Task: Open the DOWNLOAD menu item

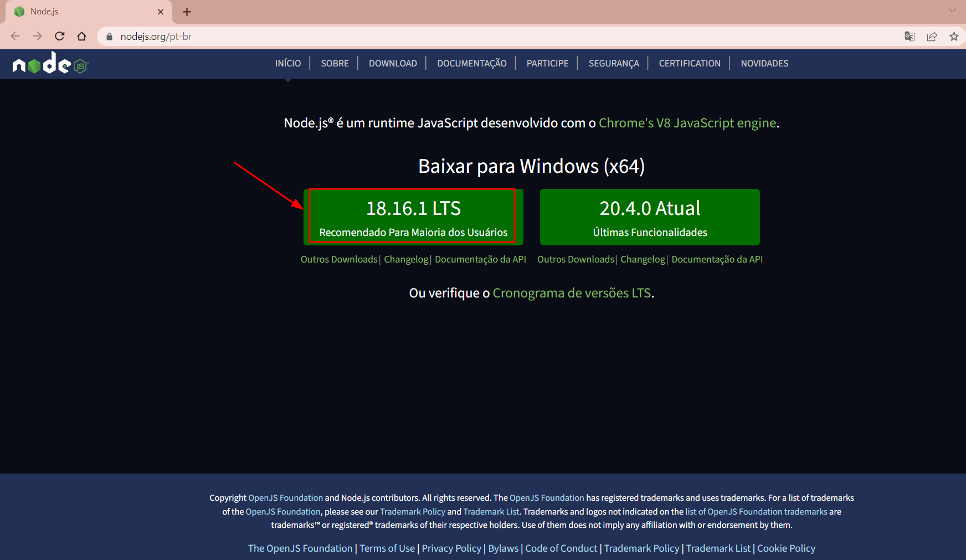Action: click(393, 63)
